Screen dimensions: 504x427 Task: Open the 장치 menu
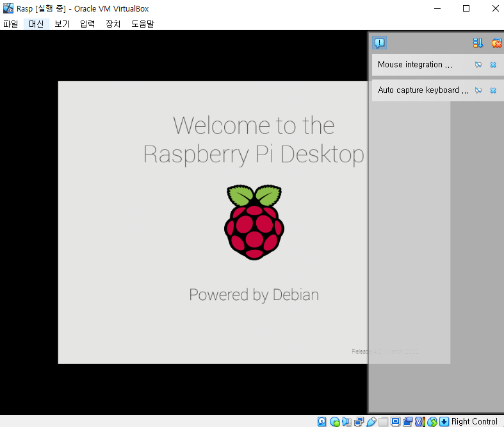coord(113,24)
